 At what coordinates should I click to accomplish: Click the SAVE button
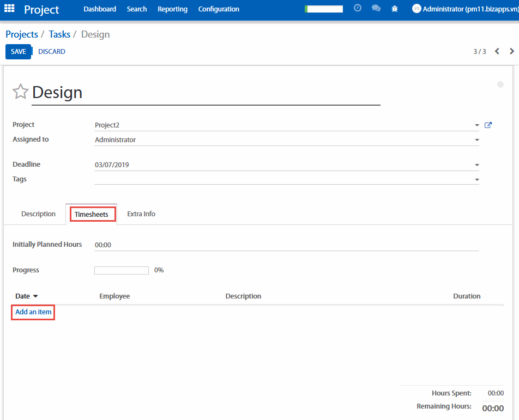[x=18, y=52]
